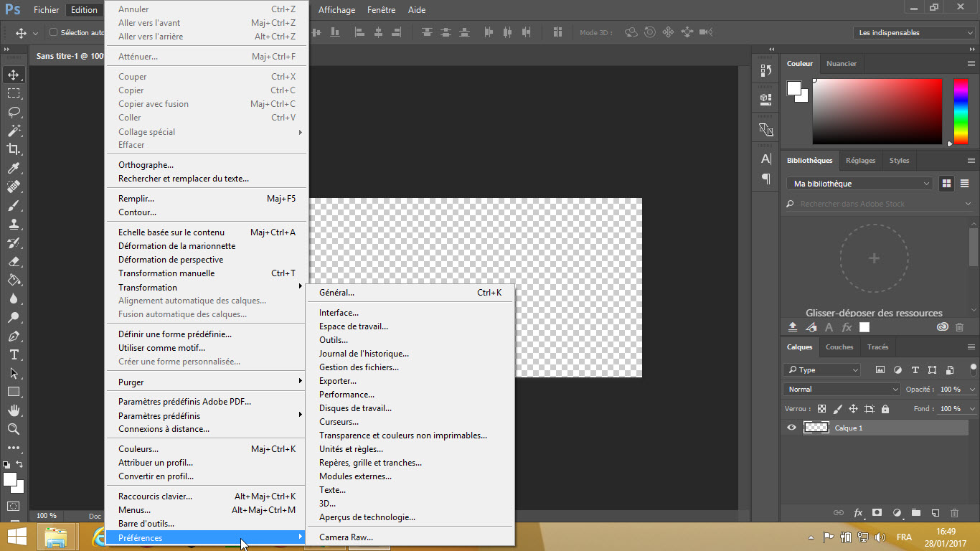Image resolution: width=980 pixels, height=551 pixels.
Task: Turn layer filtering on or off
Action: pyautogui.click(x=972, y=369)
